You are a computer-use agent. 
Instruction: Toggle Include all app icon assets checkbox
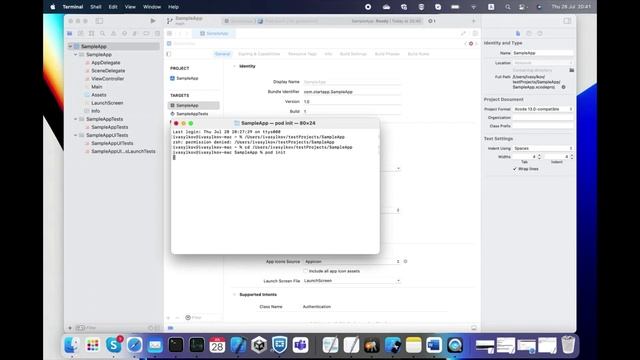click(x=305, y=271)
